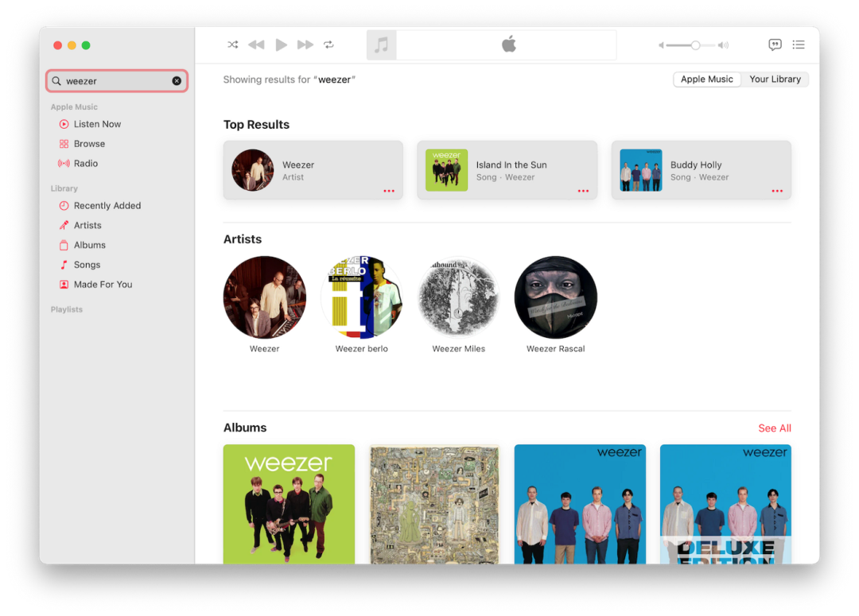Skip forward to next track

coord(305,45)
